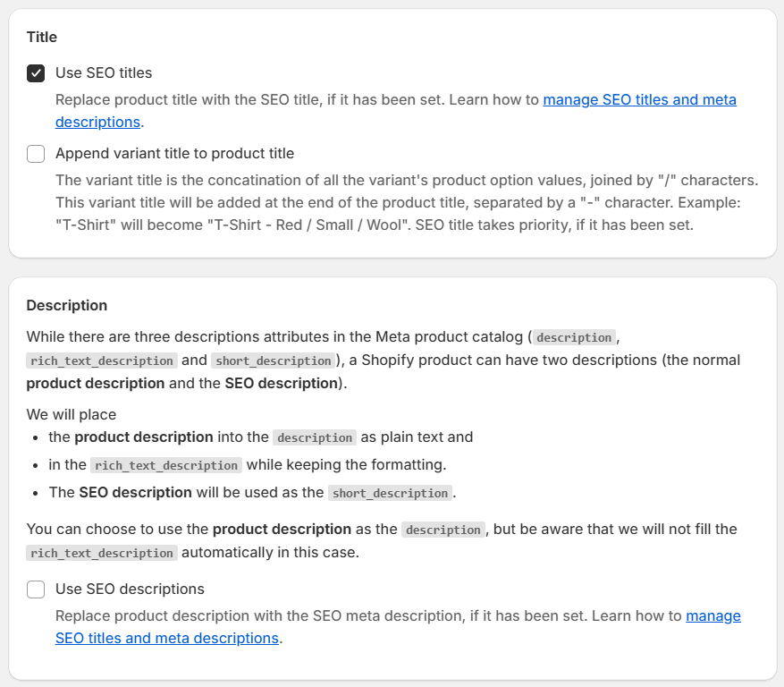Uncheck the Use SEO titles checkbox
784x687 pixels.
pyautogui.click(x=36, y=73)
